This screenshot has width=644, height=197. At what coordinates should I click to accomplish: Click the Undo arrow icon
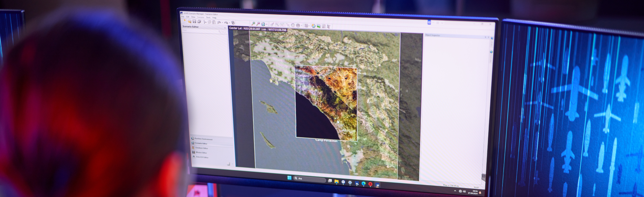219,22
